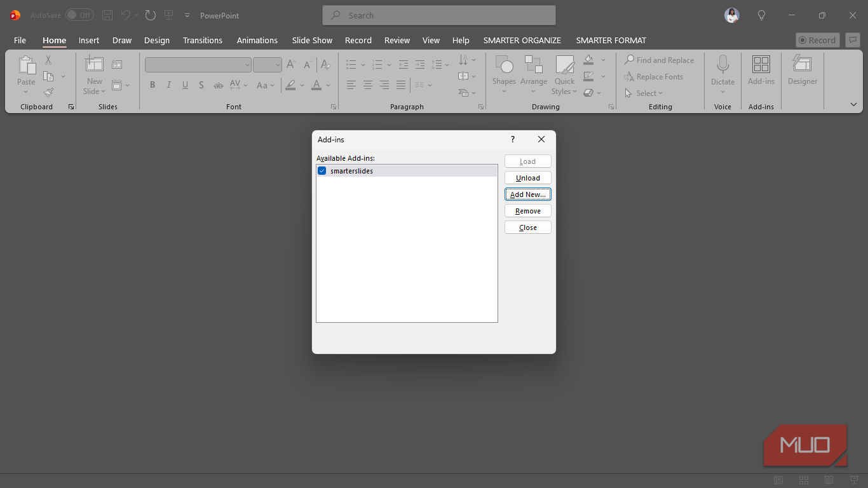Open the user account avatar

[x=732, y=15]
